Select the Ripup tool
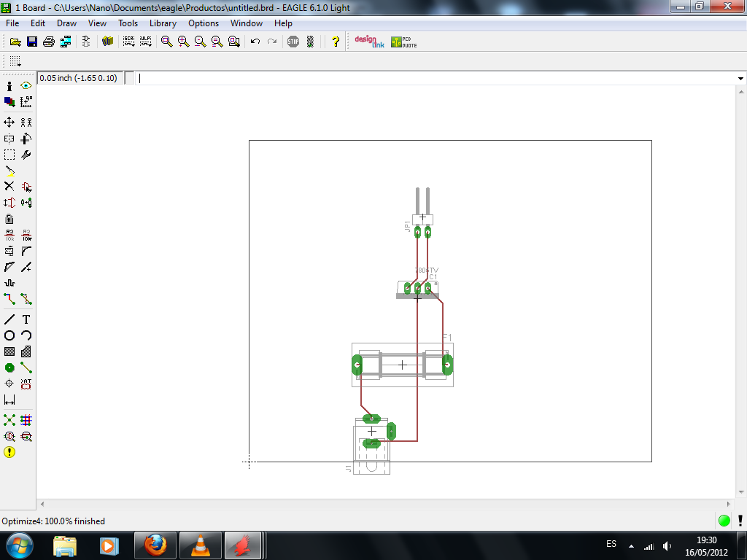This screenshot has width=747, height=560. pos(26,299)
